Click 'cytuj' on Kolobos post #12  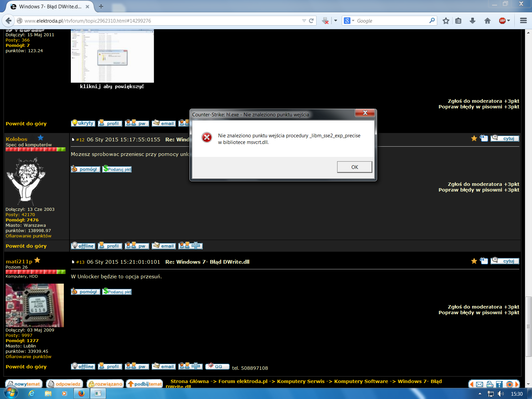pos(505,138)
